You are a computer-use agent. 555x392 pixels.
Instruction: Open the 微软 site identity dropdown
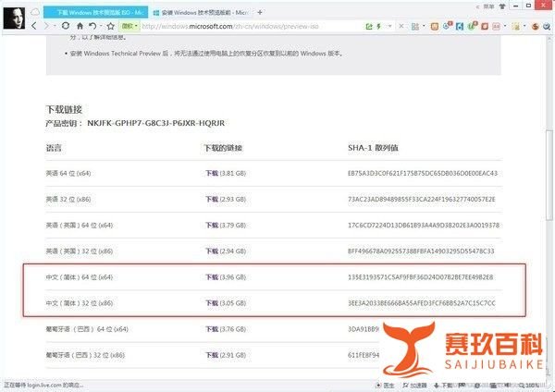129,26
